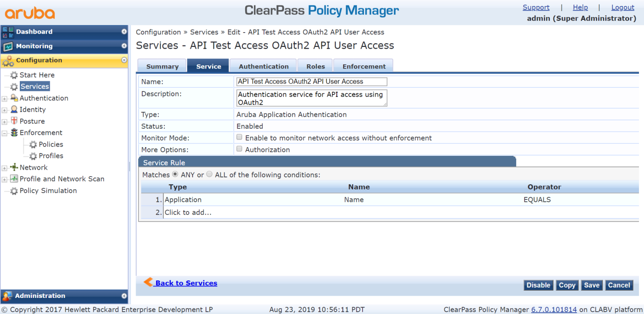The width and height of the screenshot is (644, 314).
Task: Click the Monitoring chart icon
Action: (x=8, y=46)
